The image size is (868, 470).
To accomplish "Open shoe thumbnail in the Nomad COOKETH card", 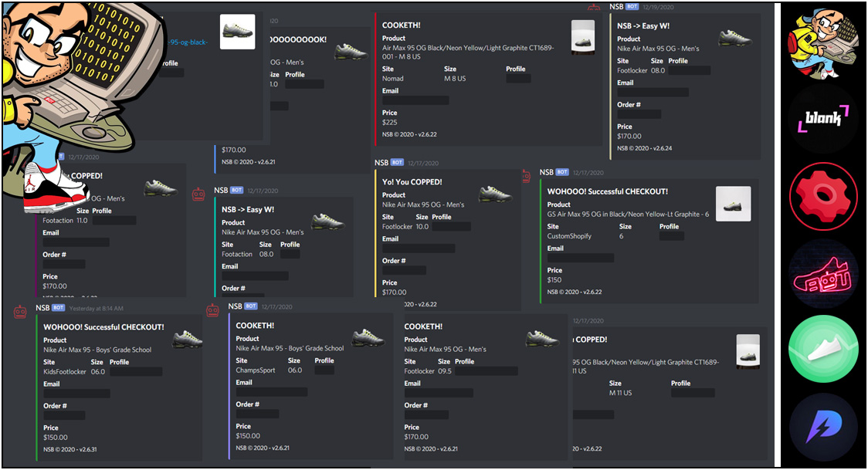I will pos(583,37).
